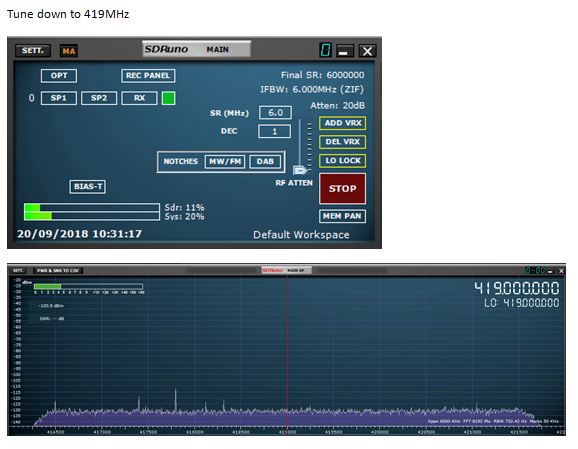Viewport: 578px width, 449px height.
Task: Click the Sys CPU usage bar
Action: click(x=92, y=216)
